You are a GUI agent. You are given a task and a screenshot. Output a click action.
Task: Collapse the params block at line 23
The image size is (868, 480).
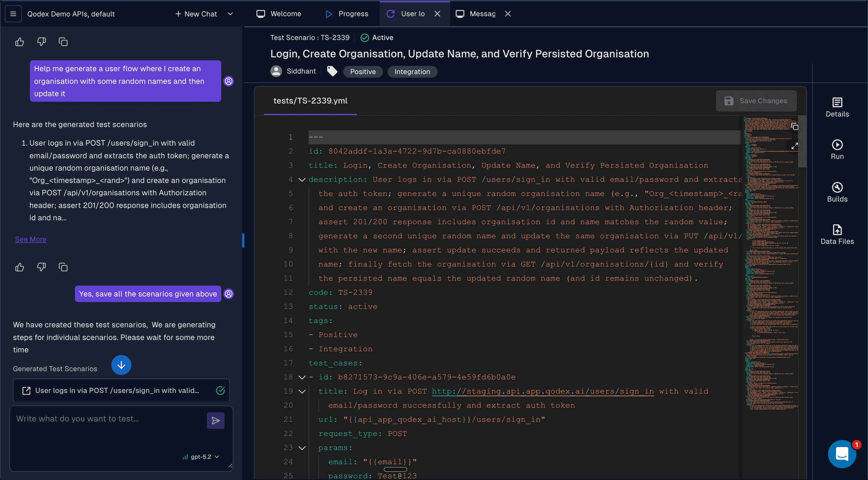point(302,448)
